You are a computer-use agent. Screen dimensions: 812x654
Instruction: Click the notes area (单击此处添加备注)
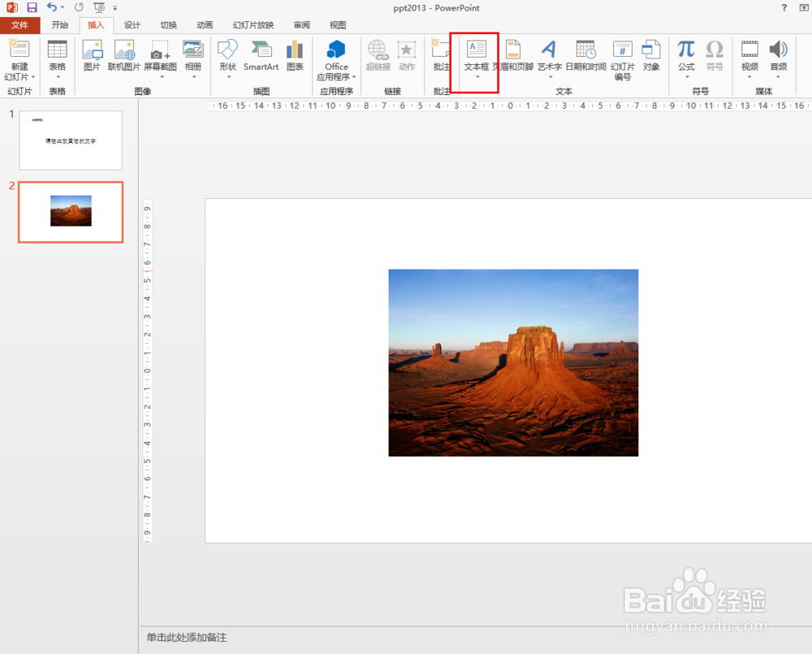[187, 638]
